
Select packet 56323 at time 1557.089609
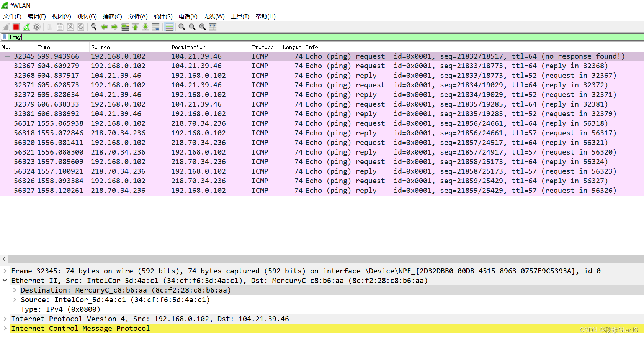click(322, 162)
